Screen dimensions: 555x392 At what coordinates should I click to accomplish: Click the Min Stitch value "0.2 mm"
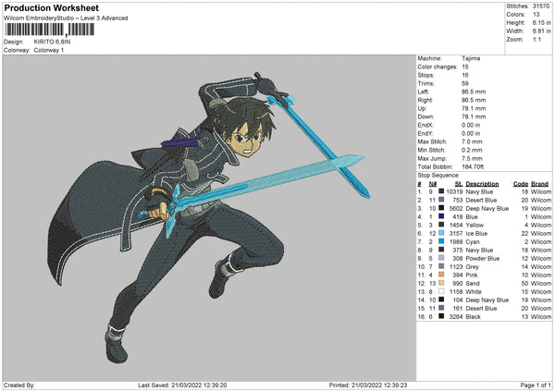472,150
